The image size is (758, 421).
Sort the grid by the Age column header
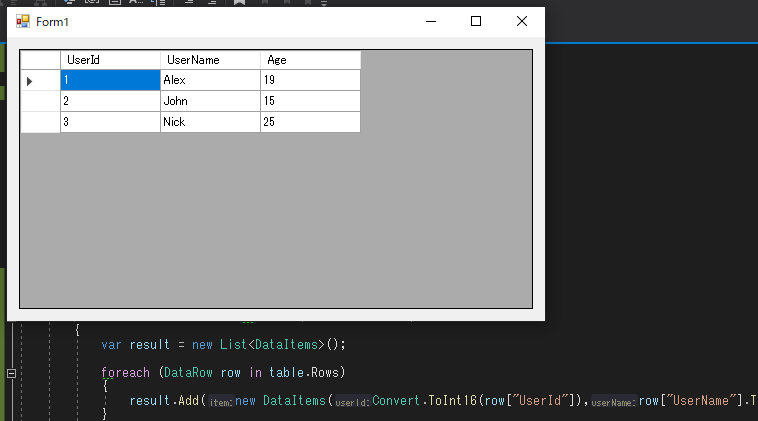point(310,60)
